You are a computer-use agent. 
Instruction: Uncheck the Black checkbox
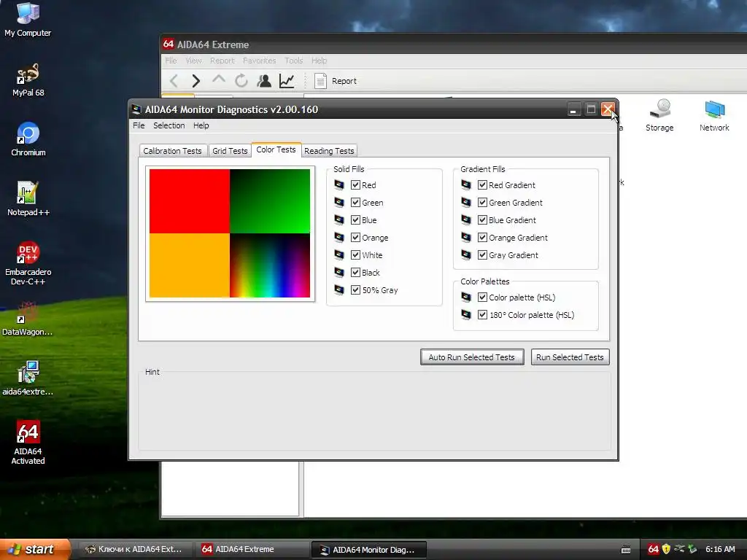point(355,273)
